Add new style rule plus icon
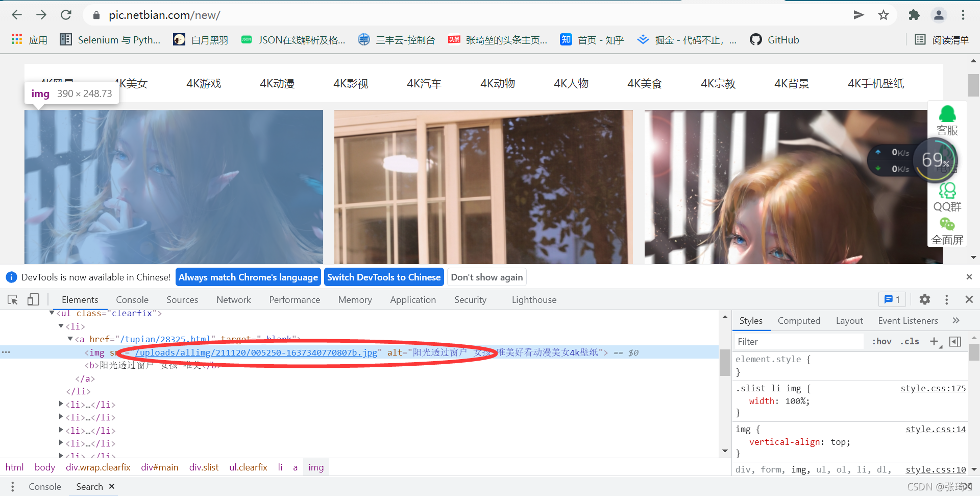 pyautogui.click(x=934, y=341)
